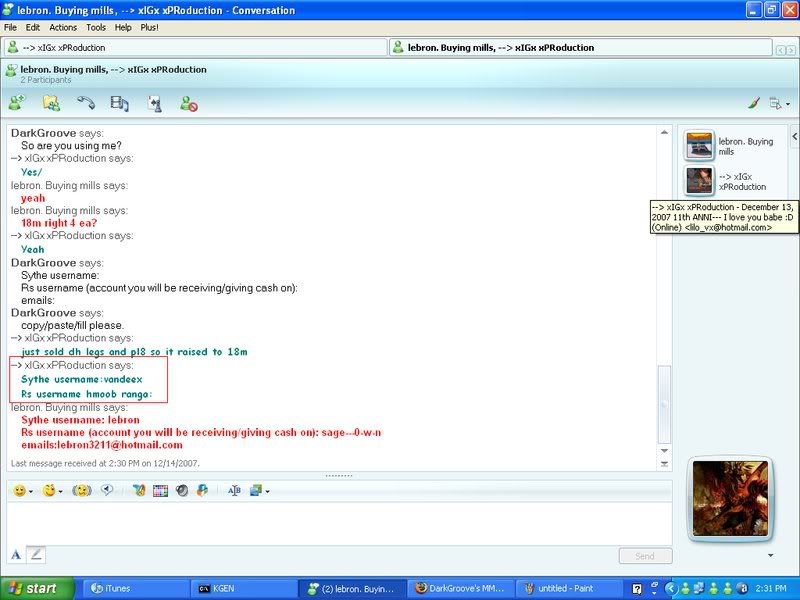This screenshot has height=600, width=800.
Task: Collapse the display pictures side panel arrow
Action: (x=794, y=137)
